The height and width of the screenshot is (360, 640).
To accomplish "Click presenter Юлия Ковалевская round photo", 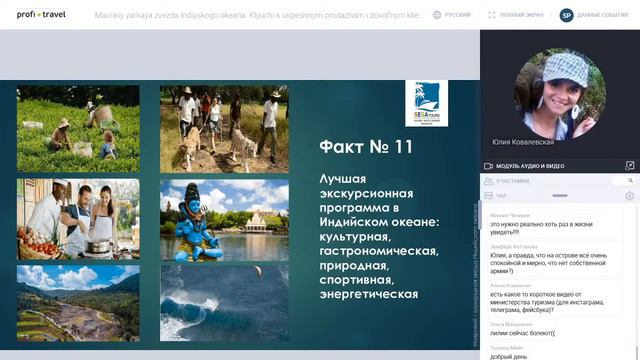I will coord(560,94).
